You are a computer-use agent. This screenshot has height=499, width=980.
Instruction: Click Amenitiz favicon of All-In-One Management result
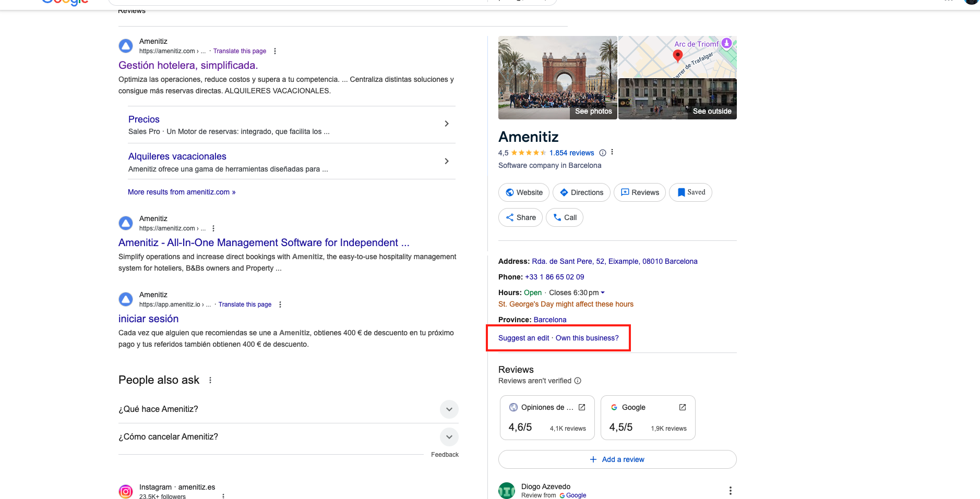pyautogui.click(x=126, y=223)
